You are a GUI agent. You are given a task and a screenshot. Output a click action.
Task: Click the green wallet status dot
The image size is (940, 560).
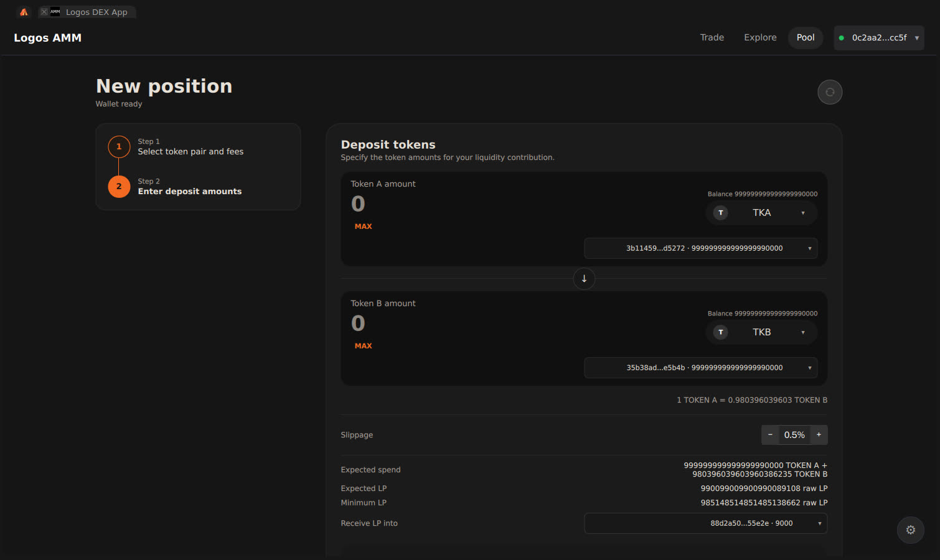[842, 38]
